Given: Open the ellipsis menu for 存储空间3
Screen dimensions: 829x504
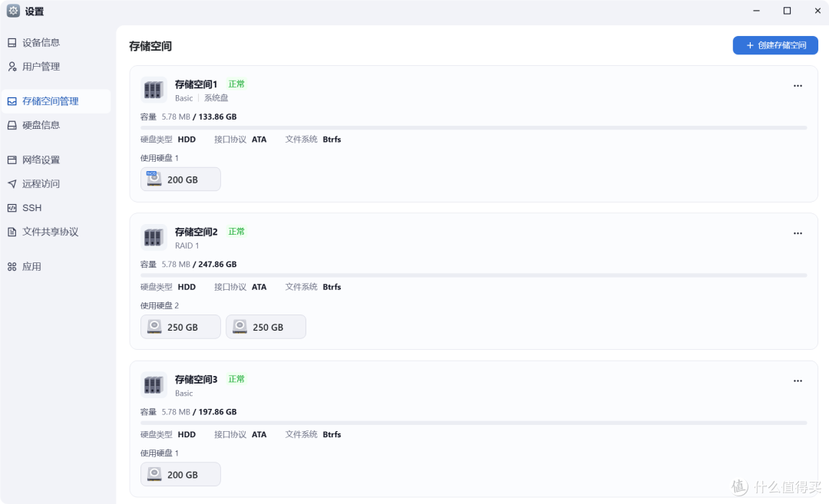Looking at the screenshot, I should (798, 381).
